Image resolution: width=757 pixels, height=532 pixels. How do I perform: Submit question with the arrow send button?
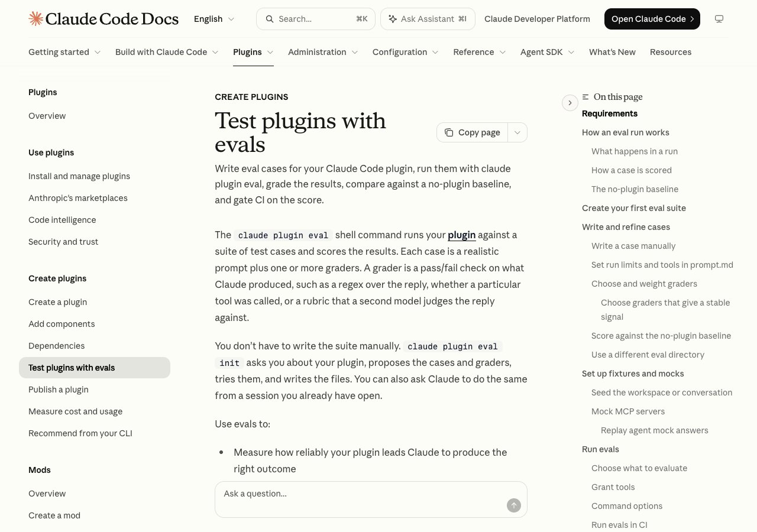[514, 505]
